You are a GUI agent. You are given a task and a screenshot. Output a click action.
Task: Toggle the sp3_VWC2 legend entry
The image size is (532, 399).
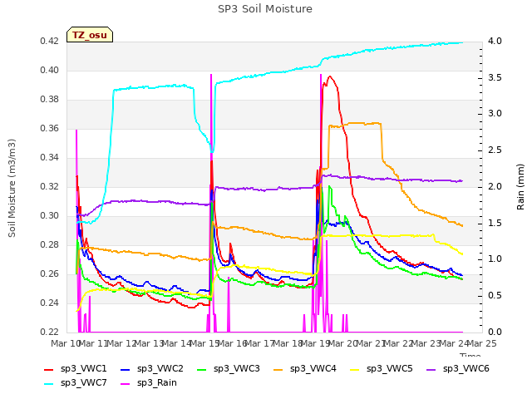point(151,368)
